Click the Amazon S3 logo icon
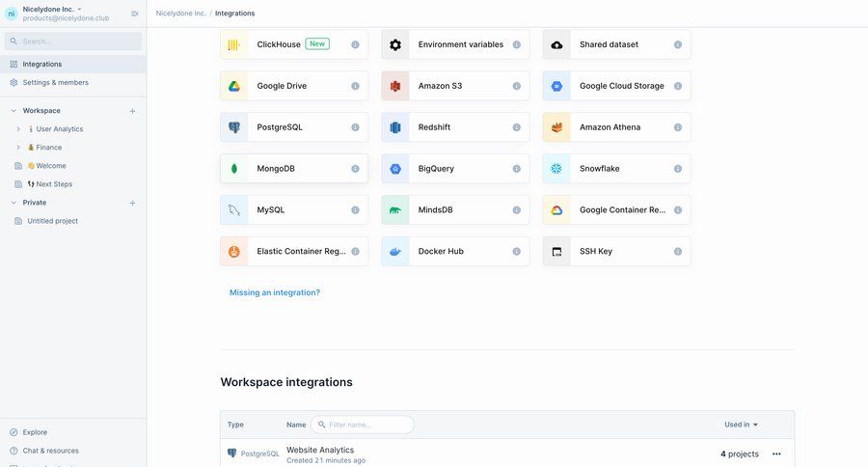The height and width of the screenshot is (467, 868). point(395,86)
